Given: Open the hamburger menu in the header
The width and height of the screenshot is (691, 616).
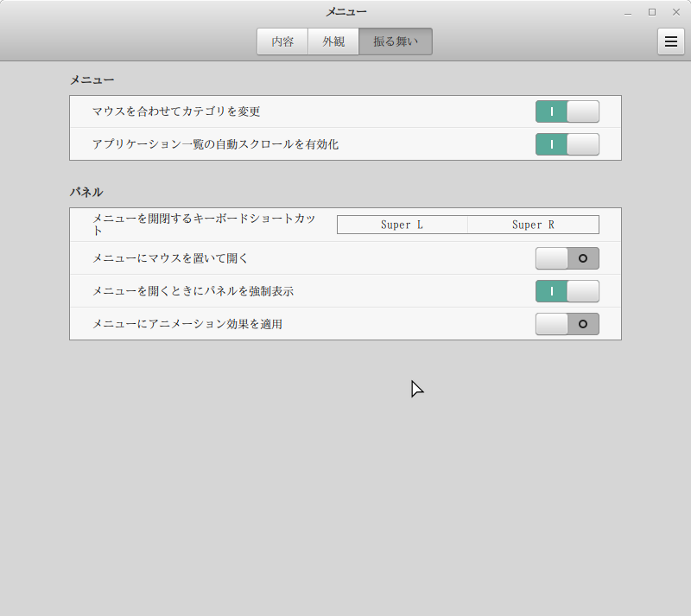Looking at the screenshot, I should pyautogui.click(x=670, y=41).
